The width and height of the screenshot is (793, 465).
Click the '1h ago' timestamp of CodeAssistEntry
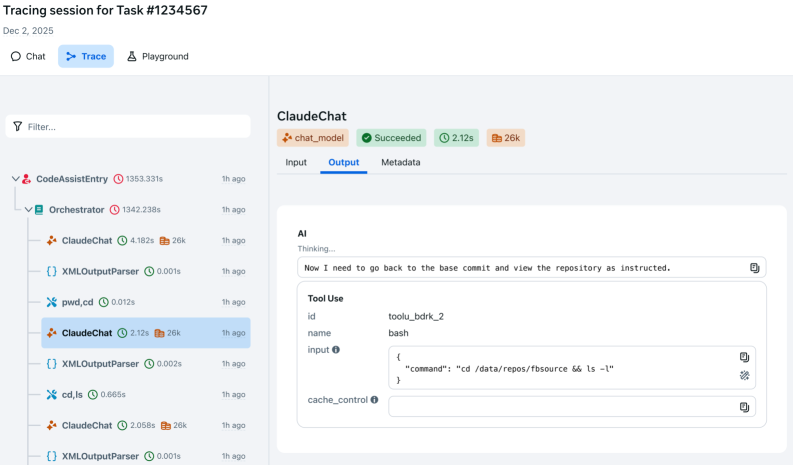[233, 179]
